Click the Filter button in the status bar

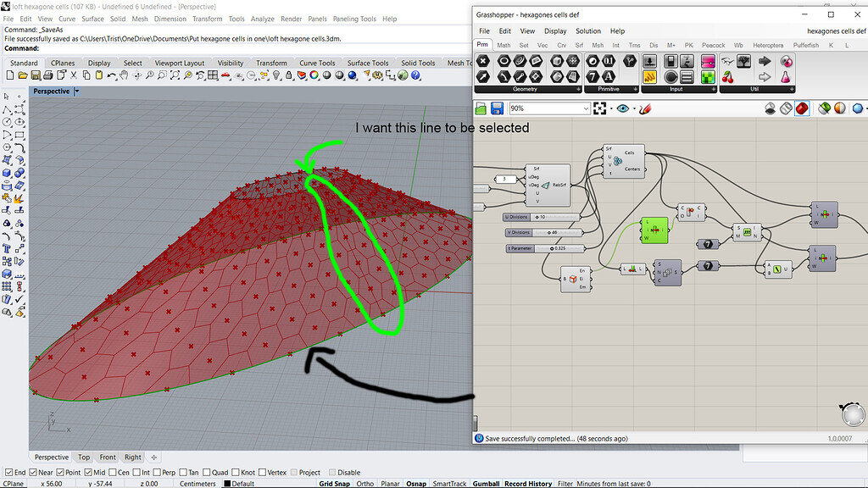[x=566, y=483]
